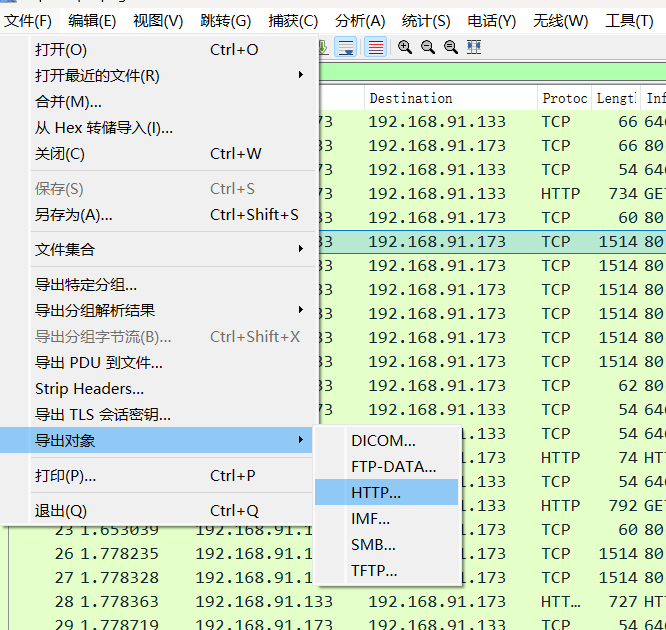The height and width of the screenshot is (630, 666).
Task: Open the 电话(Y) menu
Action: pos(491,21)
